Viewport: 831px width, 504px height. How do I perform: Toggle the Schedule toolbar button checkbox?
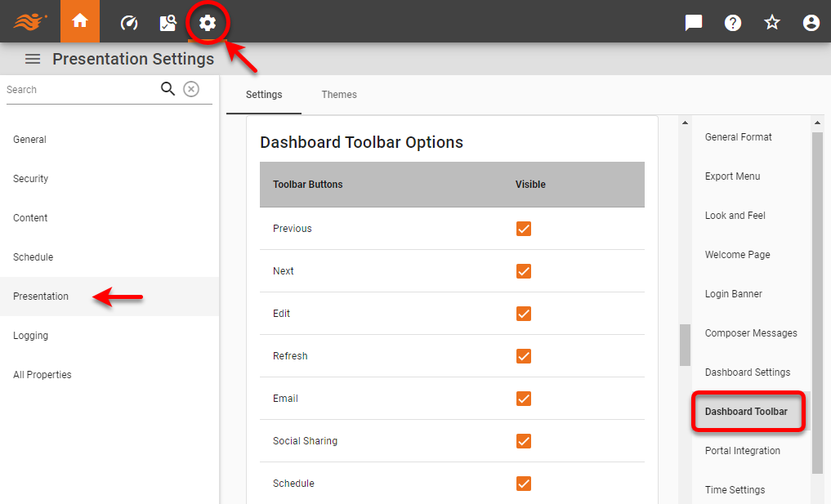pos(523,484)
